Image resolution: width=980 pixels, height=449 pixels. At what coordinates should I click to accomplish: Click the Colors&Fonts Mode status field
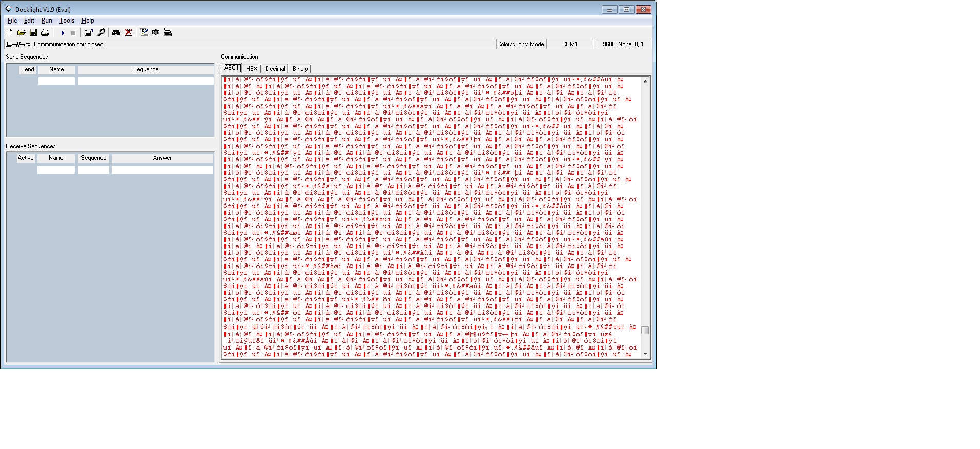click(x=520, y=44)
